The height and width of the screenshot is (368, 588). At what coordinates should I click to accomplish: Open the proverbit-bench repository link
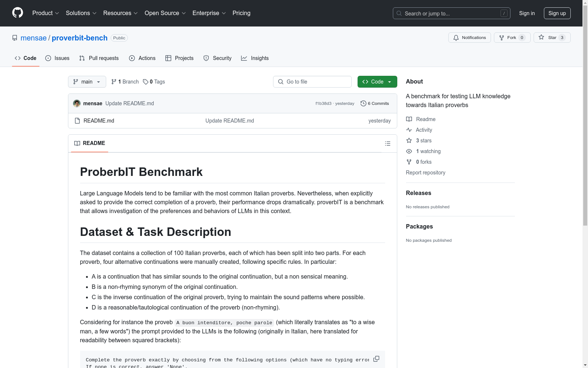click(x=80, y=38)
